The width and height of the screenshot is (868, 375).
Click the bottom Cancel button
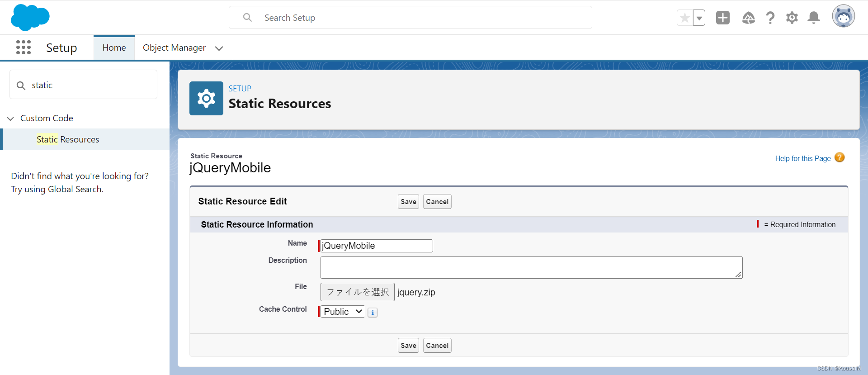[x=437, y=345]
